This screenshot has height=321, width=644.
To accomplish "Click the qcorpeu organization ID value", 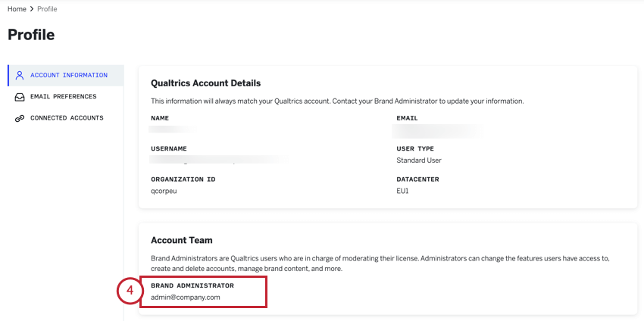I will click(x=164, y=192).
